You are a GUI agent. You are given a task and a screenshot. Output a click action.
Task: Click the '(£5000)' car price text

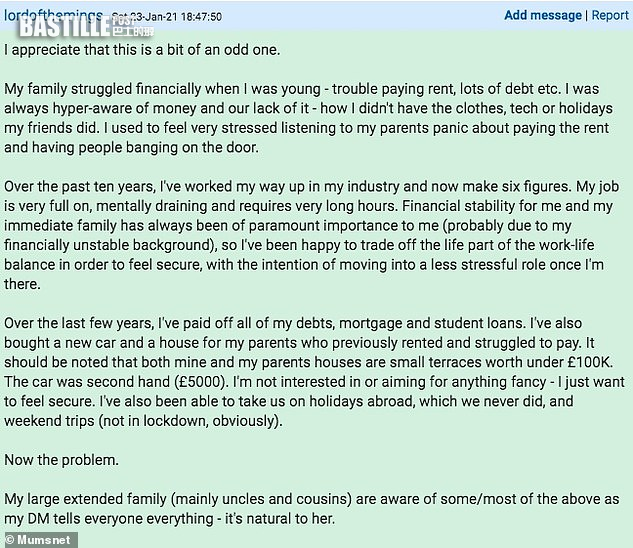pos(201,382)
